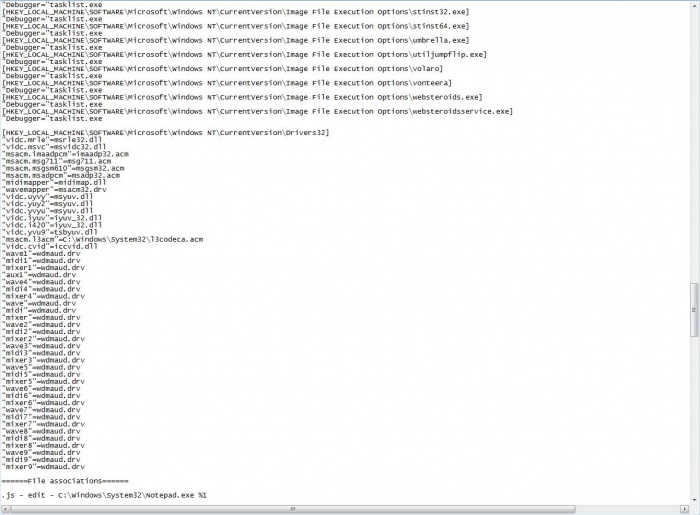Click the "mixer"=wdmaud.drv line
Viewport: 700px width, 515px height.
(x=41, y=318)
